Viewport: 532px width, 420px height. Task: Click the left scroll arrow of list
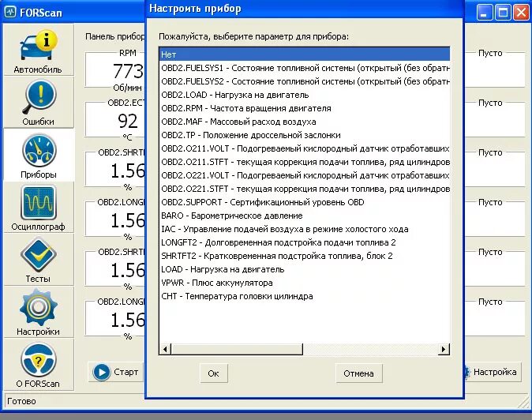coord(165,349)
